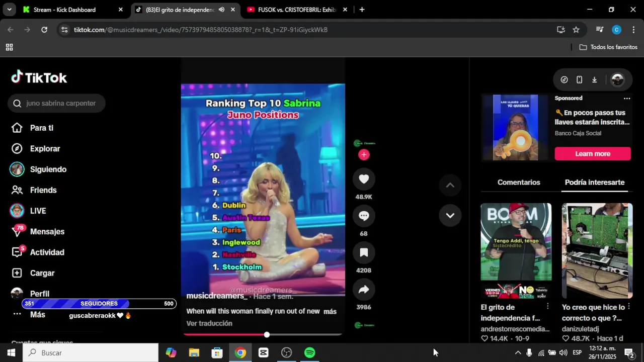Click the Windows Start button
The width and height of the screenshot is (644, 362).
(11, 353)
